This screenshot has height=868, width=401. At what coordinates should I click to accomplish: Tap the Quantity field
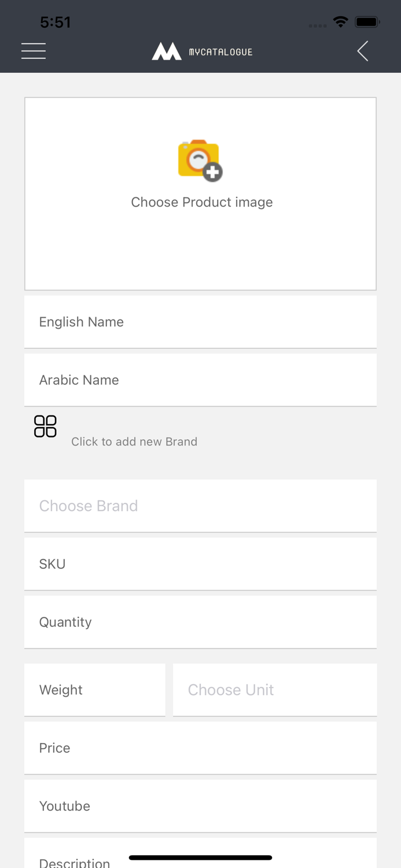(x=200, y=621)
